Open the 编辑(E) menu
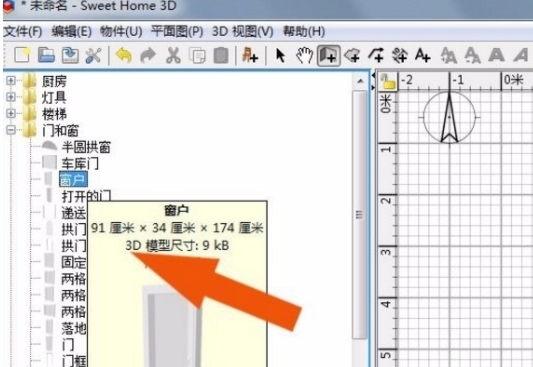 (71, 32)
